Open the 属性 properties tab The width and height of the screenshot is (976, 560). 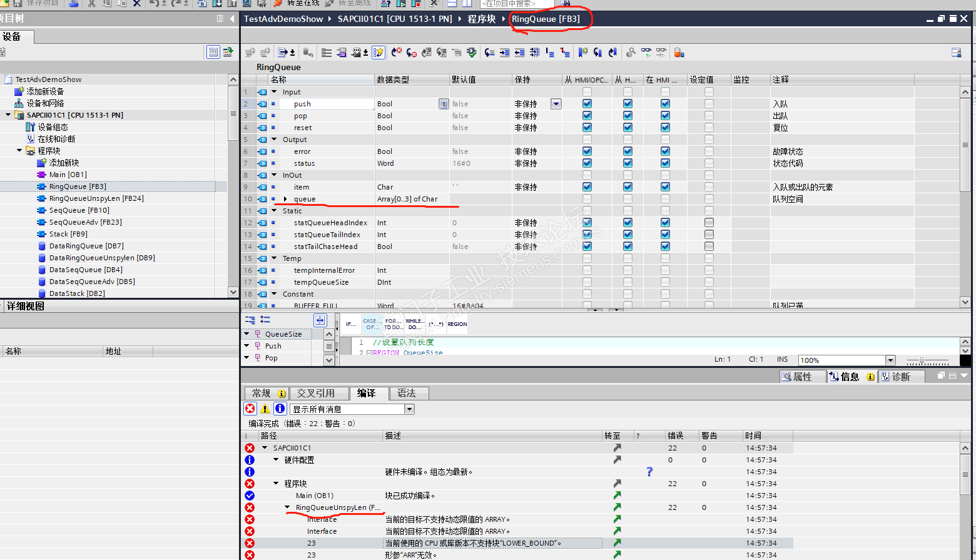(x=802, y=376)
